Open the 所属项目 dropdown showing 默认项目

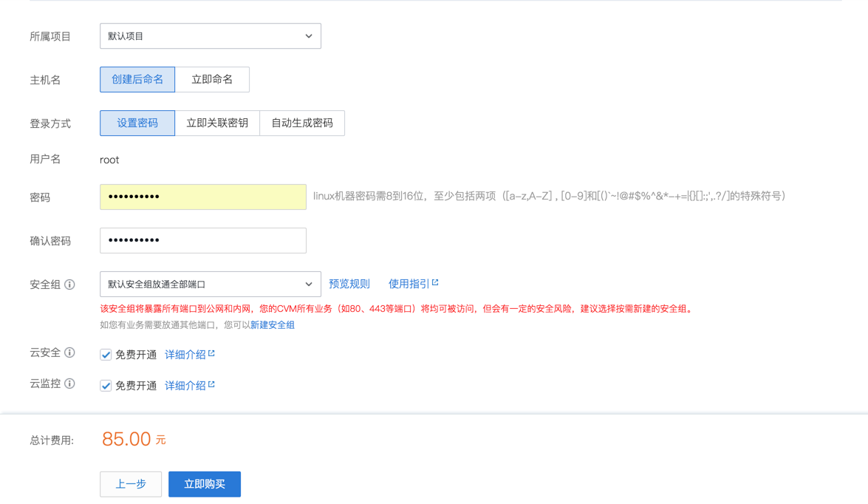click(211, 36)
